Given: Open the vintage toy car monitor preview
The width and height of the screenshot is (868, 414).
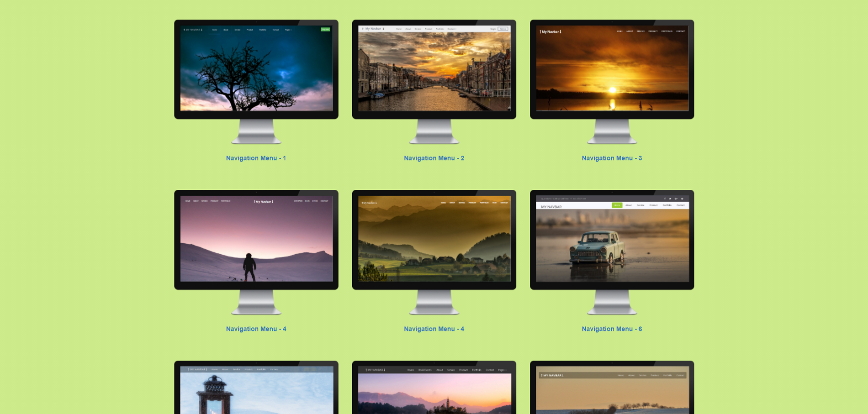Looking at the screenshot, I should click(612, 252).
